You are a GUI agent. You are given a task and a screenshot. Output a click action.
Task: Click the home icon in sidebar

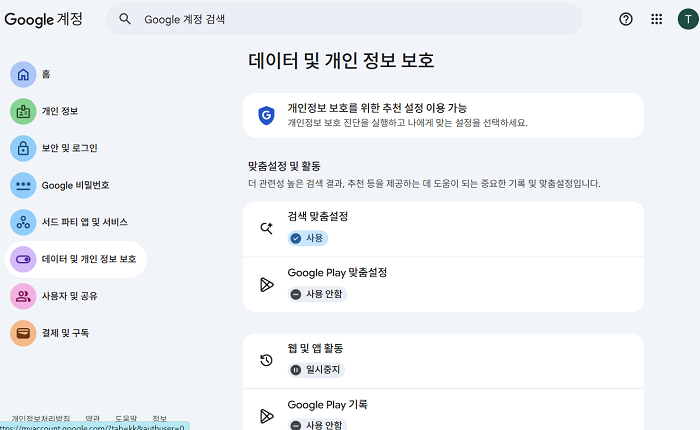point(23,74)
